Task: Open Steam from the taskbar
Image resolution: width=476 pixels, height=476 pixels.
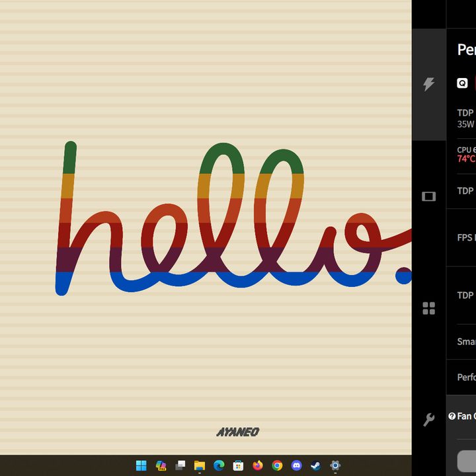Action: (x=316, y=465)
